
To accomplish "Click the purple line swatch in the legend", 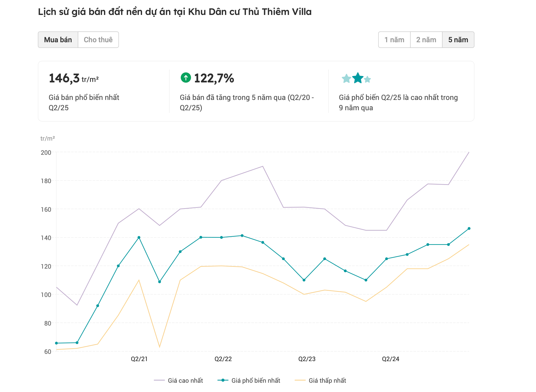I will point(159,380).
